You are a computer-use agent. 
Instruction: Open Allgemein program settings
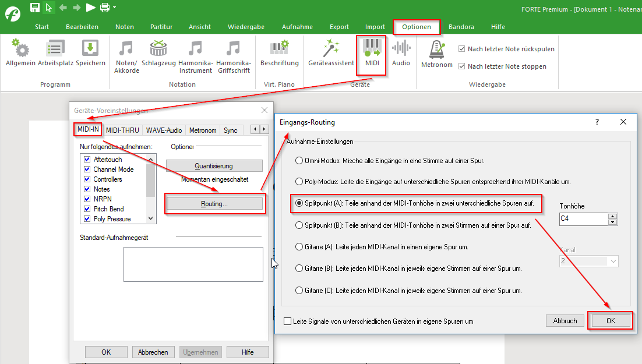pyautogui.click(x=20, y=52)
